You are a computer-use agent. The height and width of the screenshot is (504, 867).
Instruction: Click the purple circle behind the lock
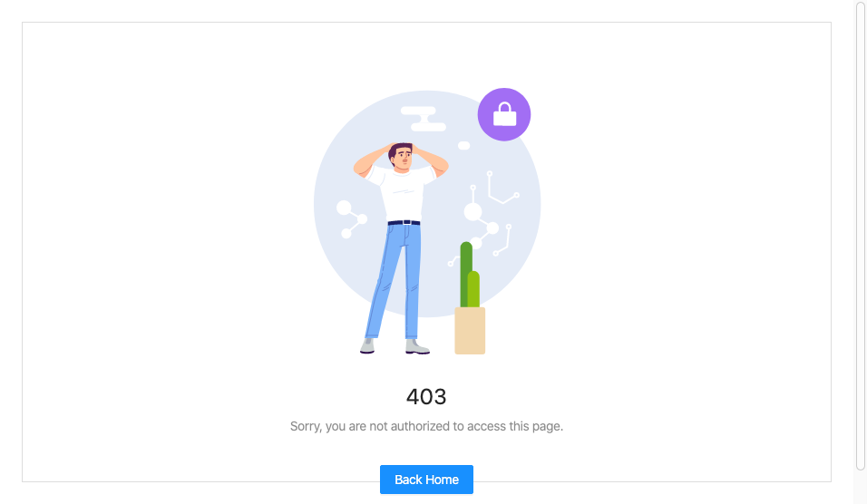(504, 114)
